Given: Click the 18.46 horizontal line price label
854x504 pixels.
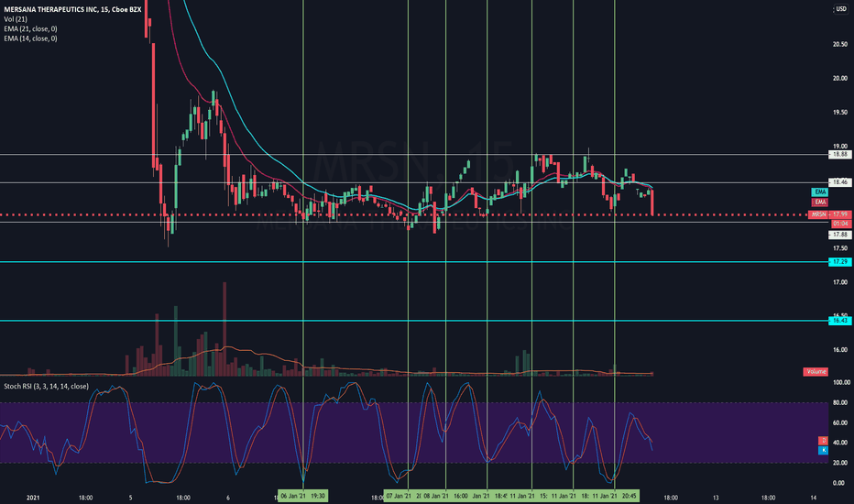Looking at the screenshot, I should pos(840,182).
